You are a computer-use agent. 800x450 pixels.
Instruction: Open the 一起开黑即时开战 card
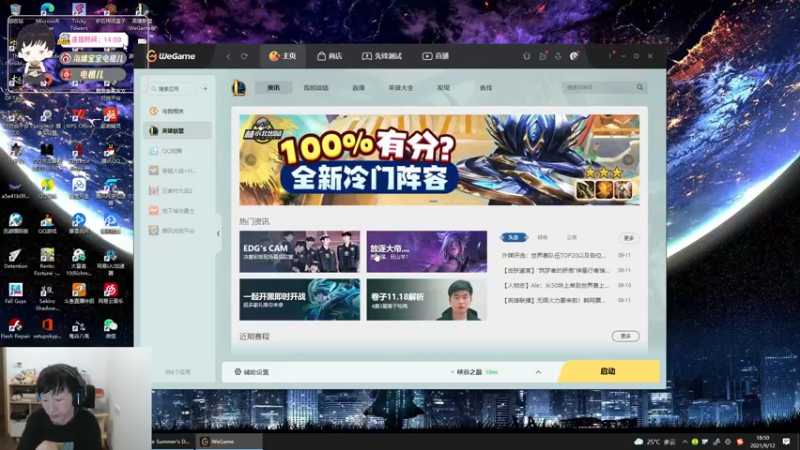click(299, 299)
